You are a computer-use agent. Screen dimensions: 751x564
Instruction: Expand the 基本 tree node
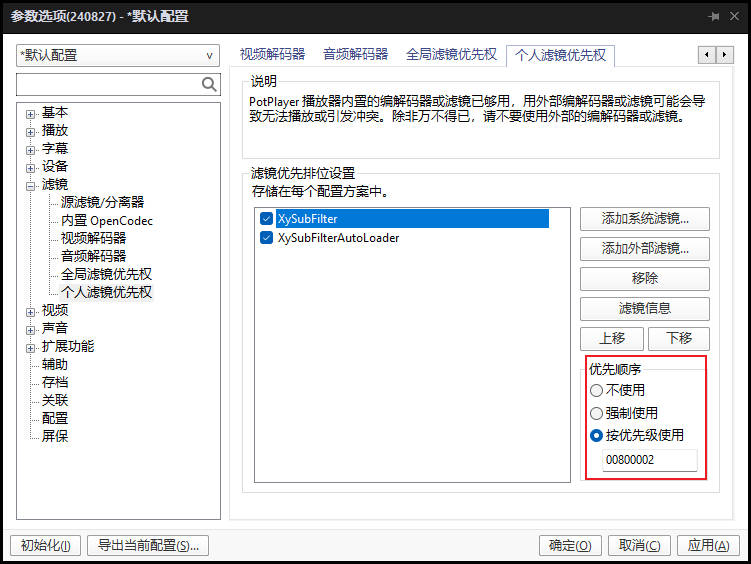[x=31, y=114]
